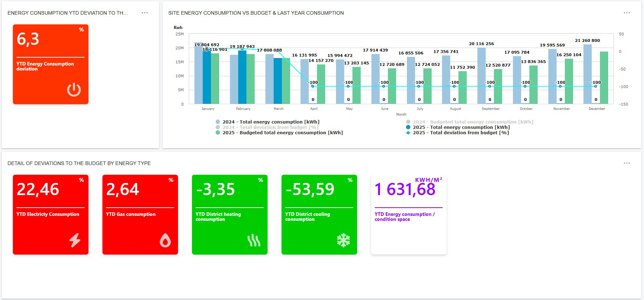Click the December 2024 bar labeled 21 260 800
Image resolution: width=644 pixels, height=300 pixels.
pyautogui.click(x=587, y=74)
